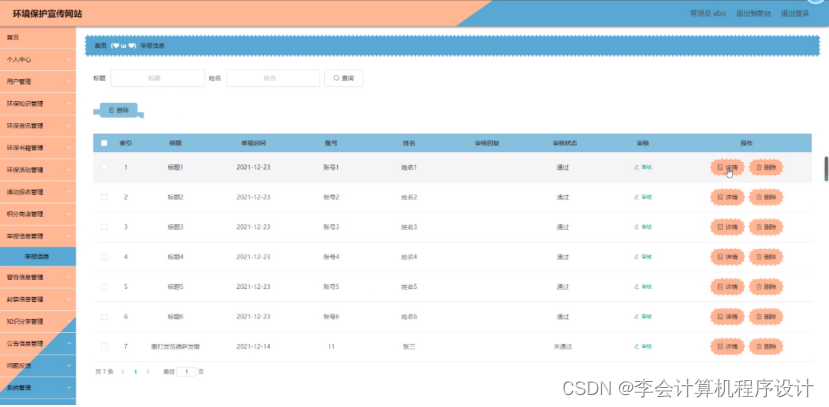
Task: Open 封禁信息管理 in the sidebar
Action: [x=38, y=299]
